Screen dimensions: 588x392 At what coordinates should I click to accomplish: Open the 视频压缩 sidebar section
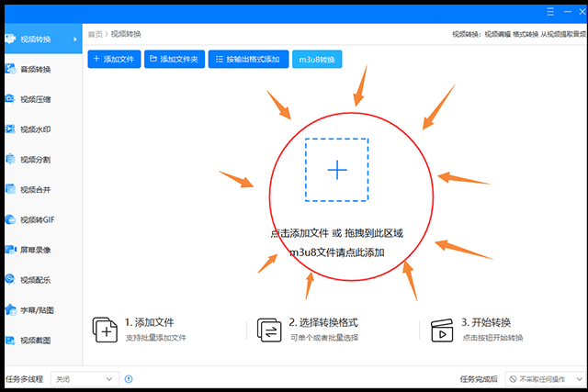coord(43,99)
